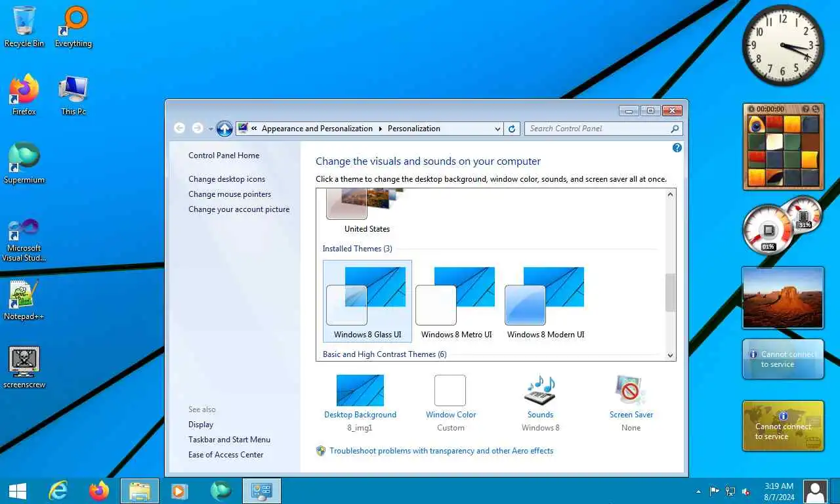
Task: Select the Windows 8 Modern UI theme
Action: click(x=545, y=301)
